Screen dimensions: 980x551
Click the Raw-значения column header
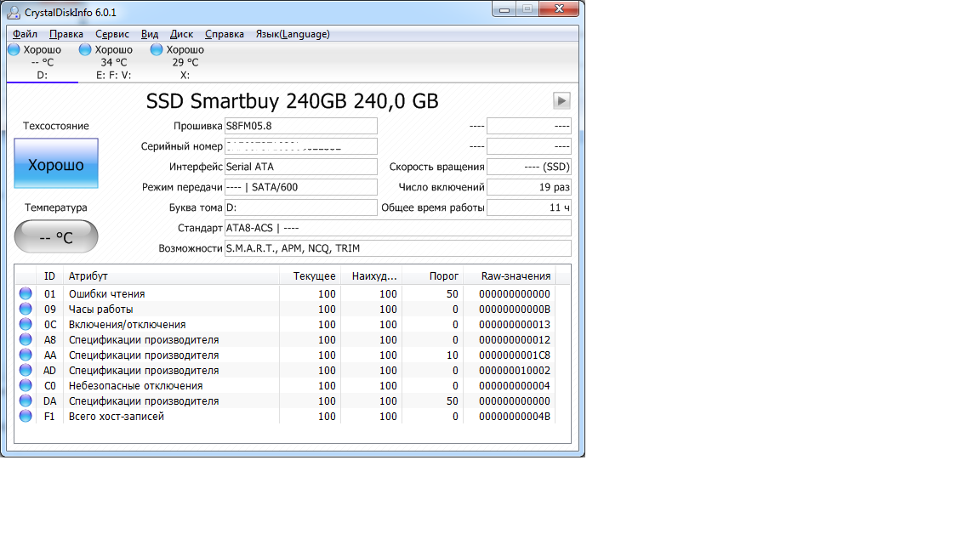[x=509, y=276]
